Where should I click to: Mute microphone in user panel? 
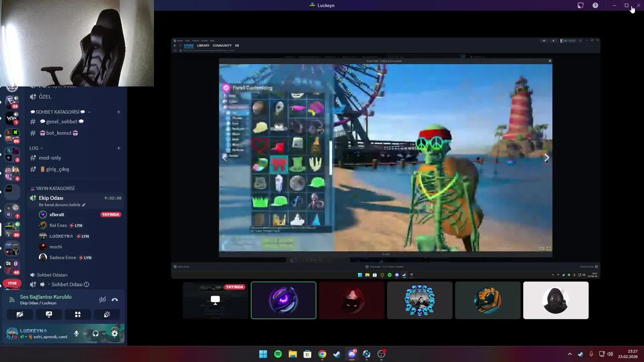(x=76, y=333)
